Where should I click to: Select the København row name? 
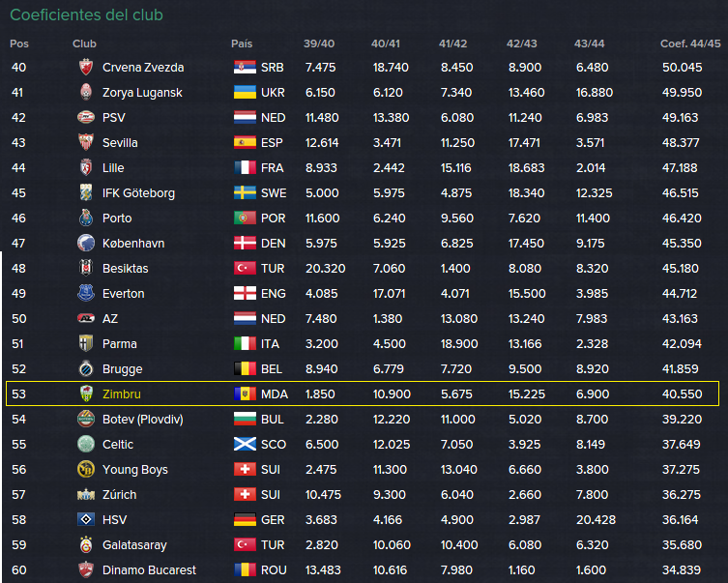pos(133,244)
